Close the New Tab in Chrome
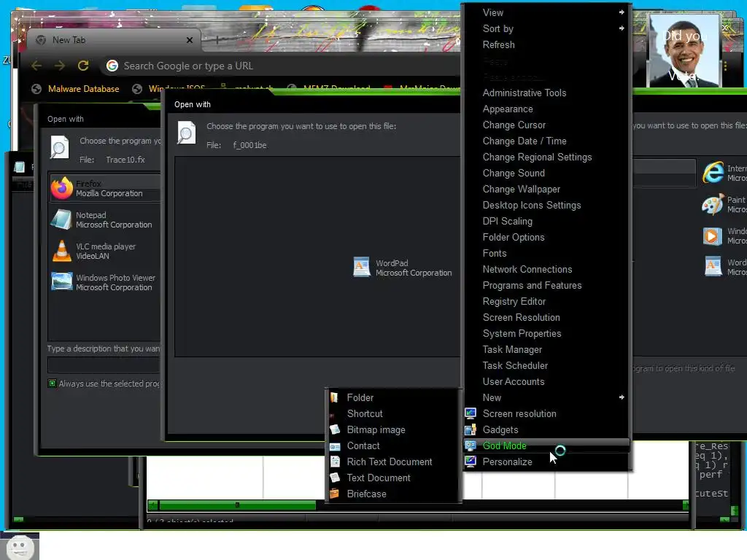 189,40
